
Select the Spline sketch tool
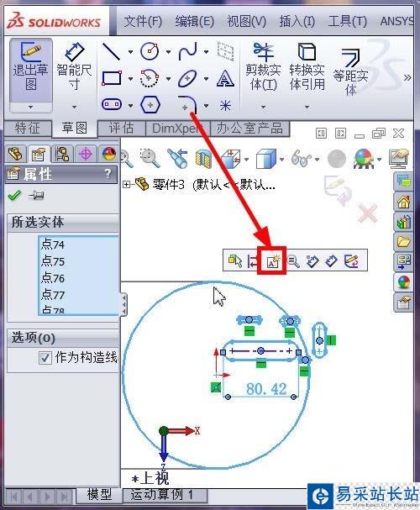point(187,51)
